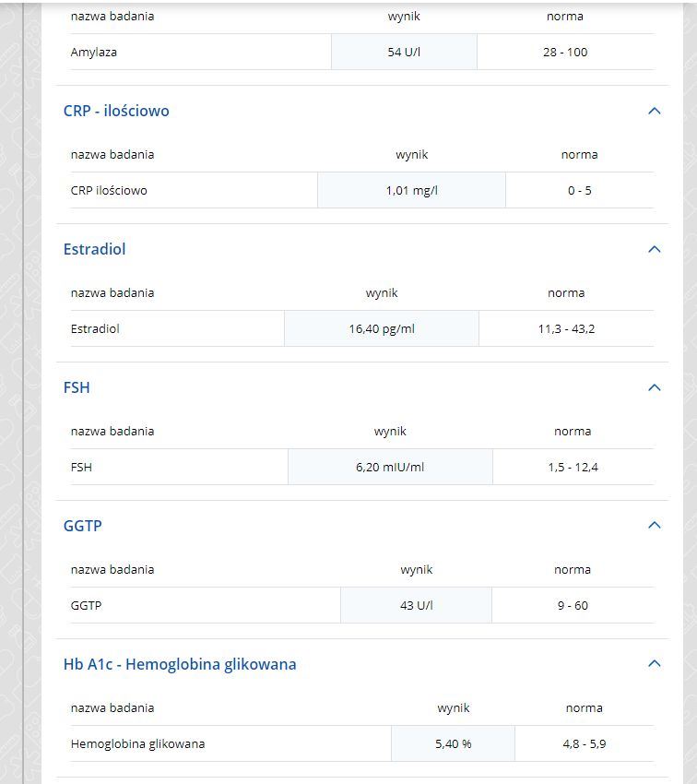Click the GGTP section heading

82,526
